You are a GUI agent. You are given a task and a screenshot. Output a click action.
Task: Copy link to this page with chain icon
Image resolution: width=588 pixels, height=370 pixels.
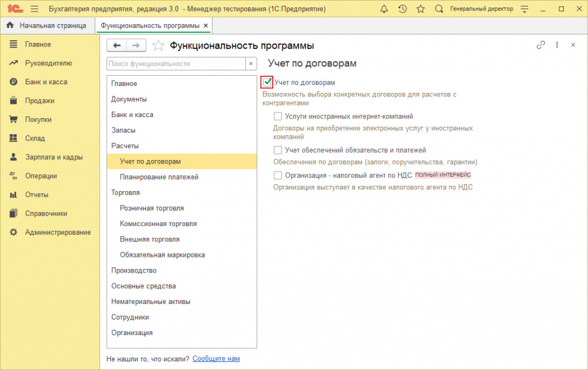tap(540, 45)
